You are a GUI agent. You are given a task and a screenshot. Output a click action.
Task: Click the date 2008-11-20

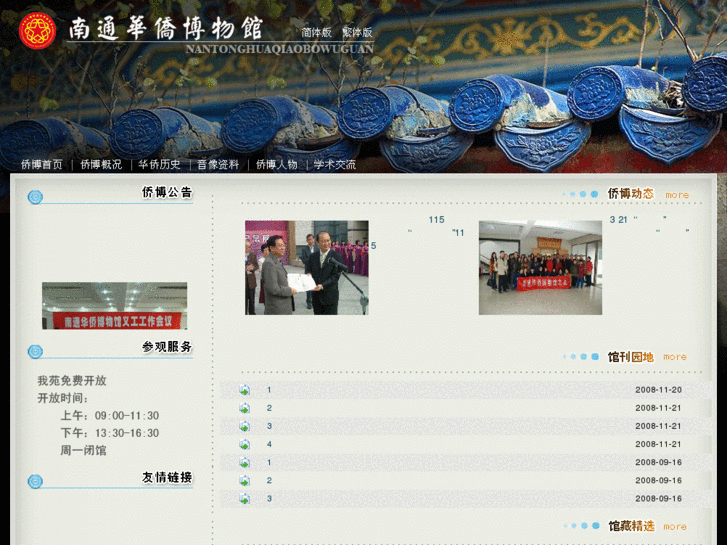[658, 390]
